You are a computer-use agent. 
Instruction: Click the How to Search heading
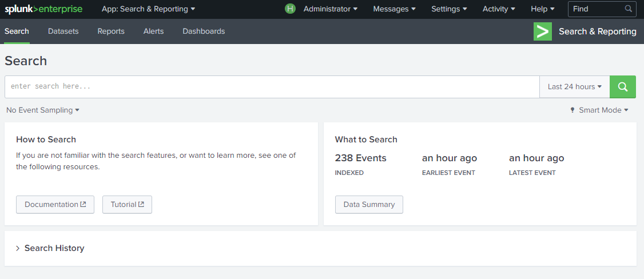coord(46,139)
